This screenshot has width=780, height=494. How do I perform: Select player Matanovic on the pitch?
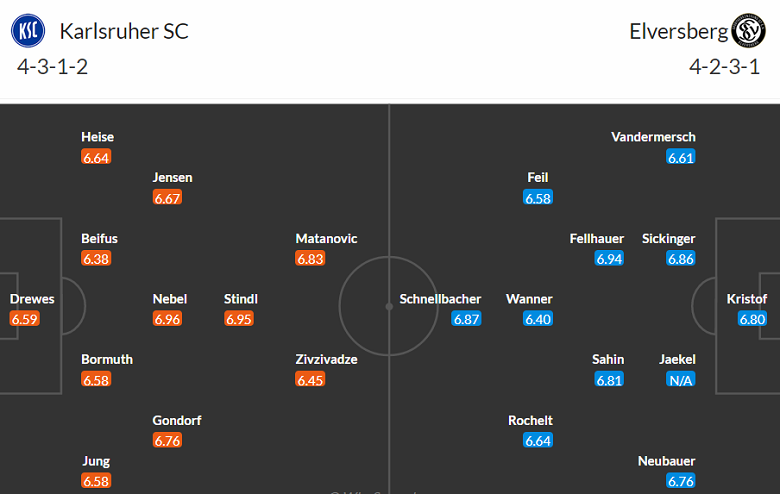(x=326, y=239)
